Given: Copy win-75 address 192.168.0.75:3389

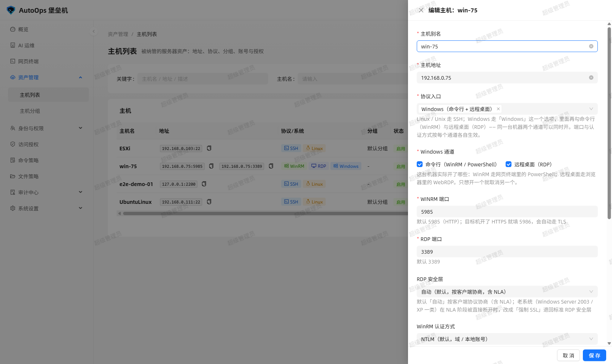Looking at the screenshot, I should [271, 166].
